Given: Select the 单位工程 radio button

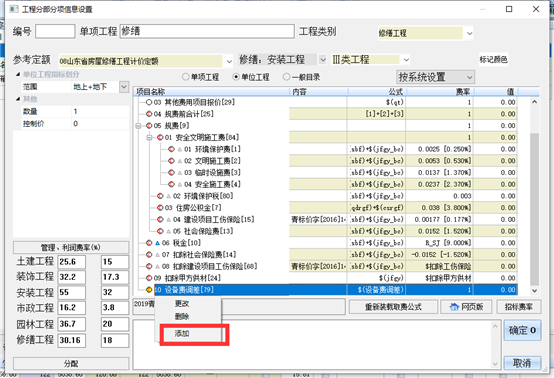Looking at the screenshot, I should [x=236, y=77].
